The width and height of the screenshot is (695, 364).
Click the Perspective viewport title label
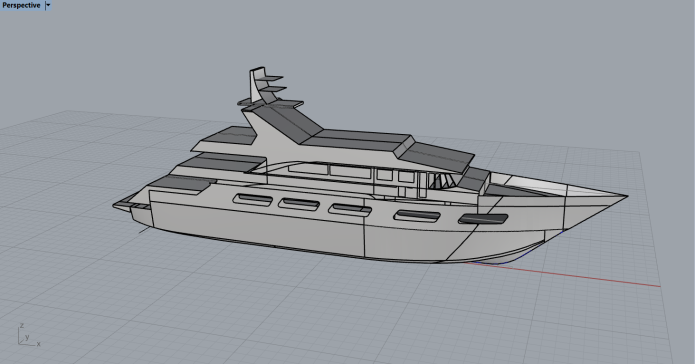21,5
